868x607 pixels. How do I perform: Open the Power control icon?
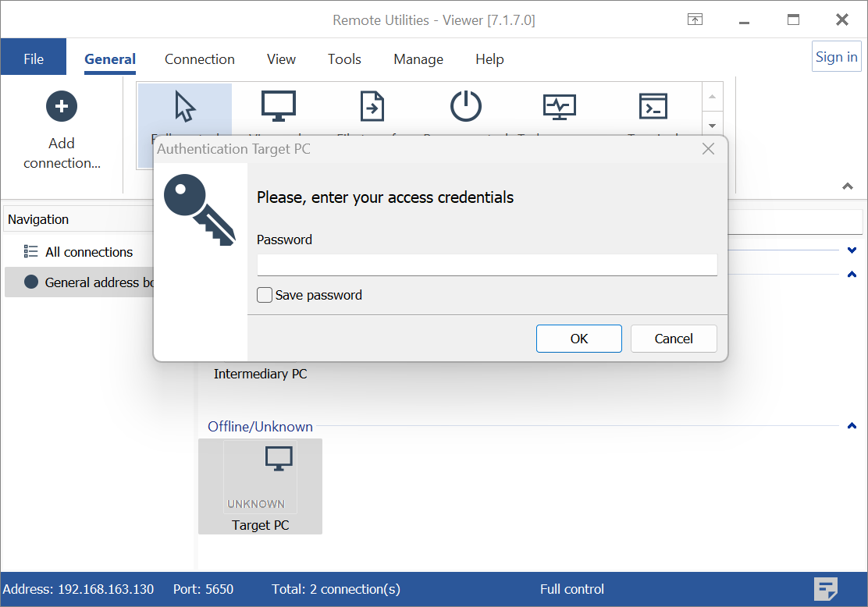tap(466, 107)
